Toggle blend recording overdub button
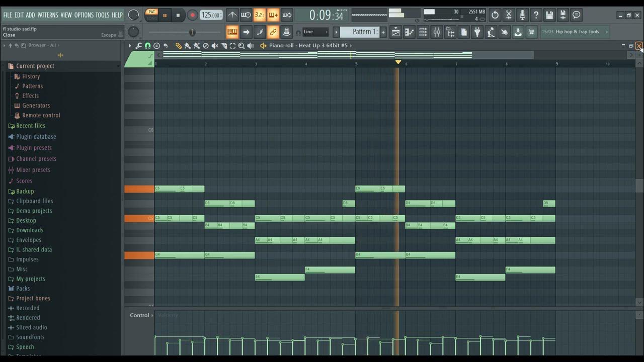This screenshot has width=644, height=362. coord(273,15)
